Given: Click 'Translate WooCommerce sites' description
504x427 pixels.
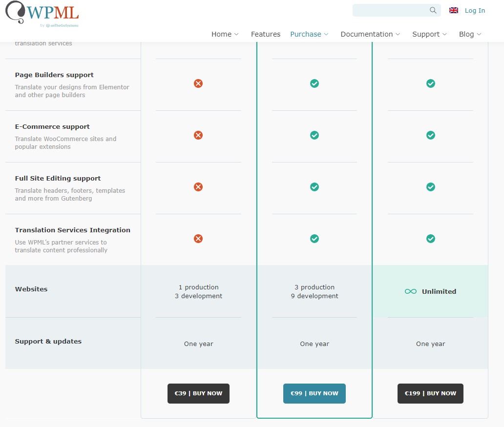Looking at the screenshot, I should (65, 142).
